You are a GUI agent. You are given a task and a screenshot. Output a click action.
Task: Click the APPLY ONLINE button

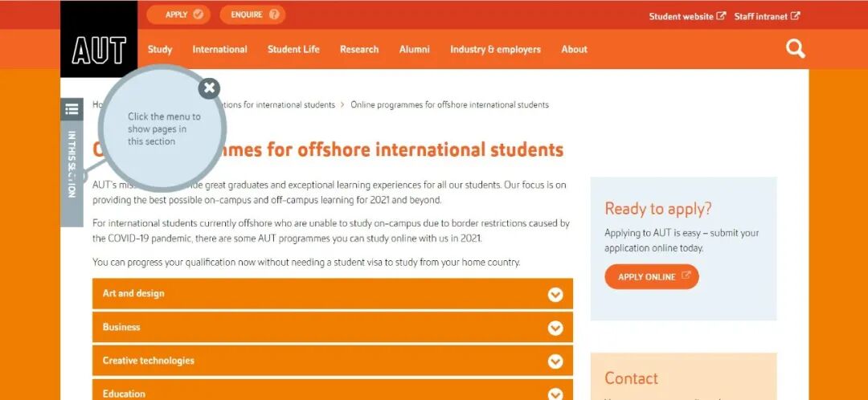[652, 276]
